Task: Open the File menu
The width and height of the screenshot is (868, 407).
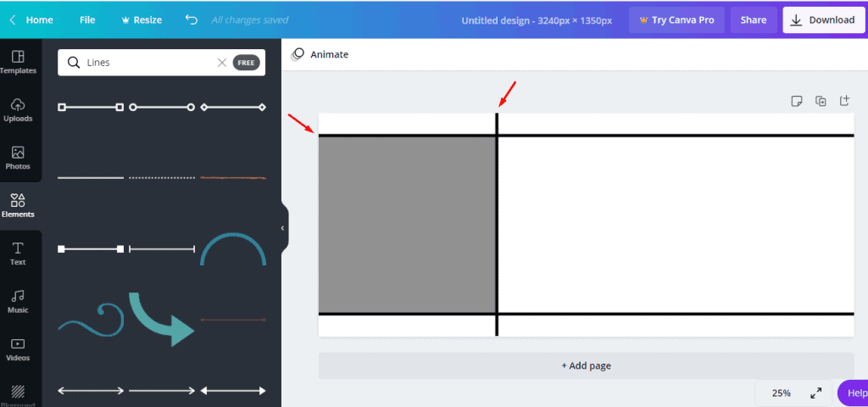Action: tap(87, 20)
